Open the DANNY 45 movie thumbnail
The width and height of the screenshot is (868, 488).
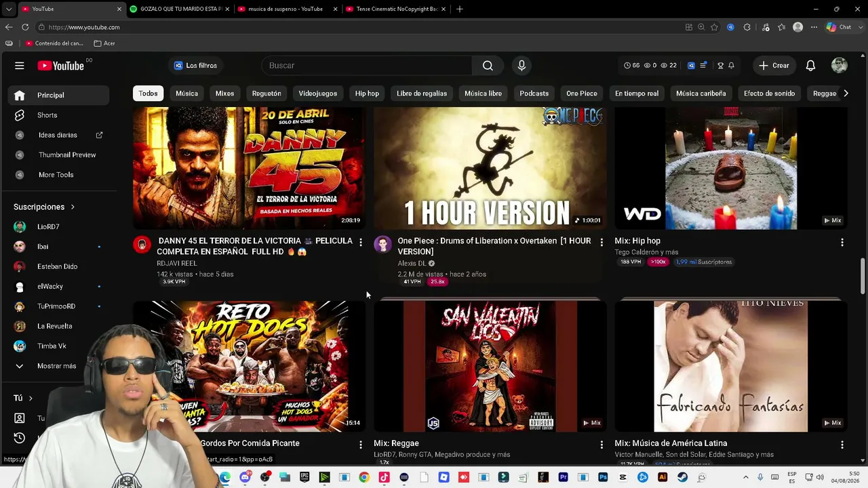click(x=249, y=167)
